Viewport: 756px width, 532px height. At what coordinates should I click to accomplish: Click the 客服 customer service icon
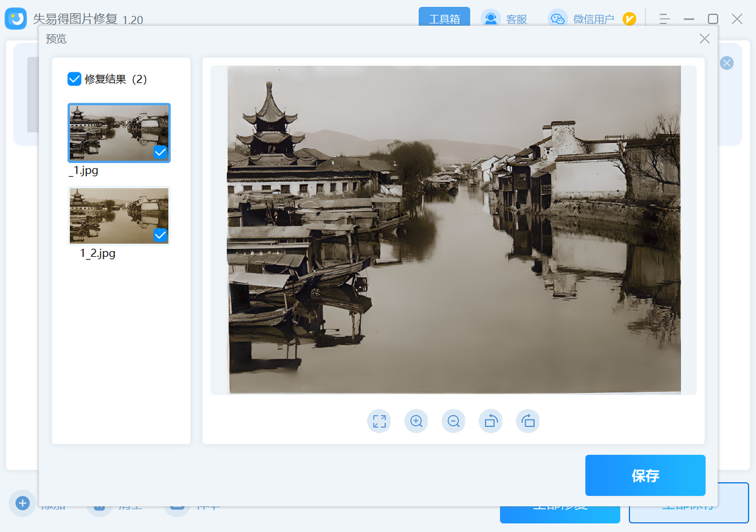490,19
